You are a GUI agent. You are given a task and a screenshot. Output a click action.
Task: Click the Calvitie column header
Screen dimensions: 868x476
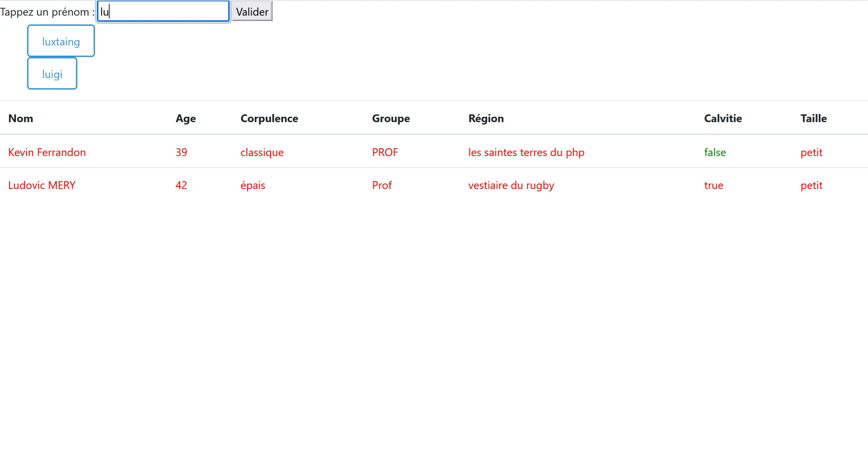click(x=723, y=118)
